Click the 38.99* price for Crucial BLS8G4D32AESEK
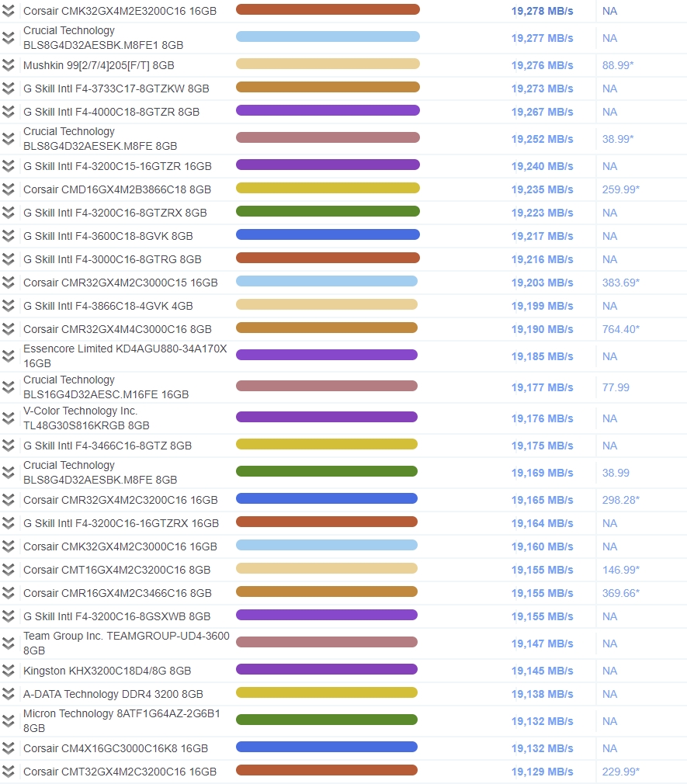The width and height of the screenshot is (687, 784). tap(618, 138)
